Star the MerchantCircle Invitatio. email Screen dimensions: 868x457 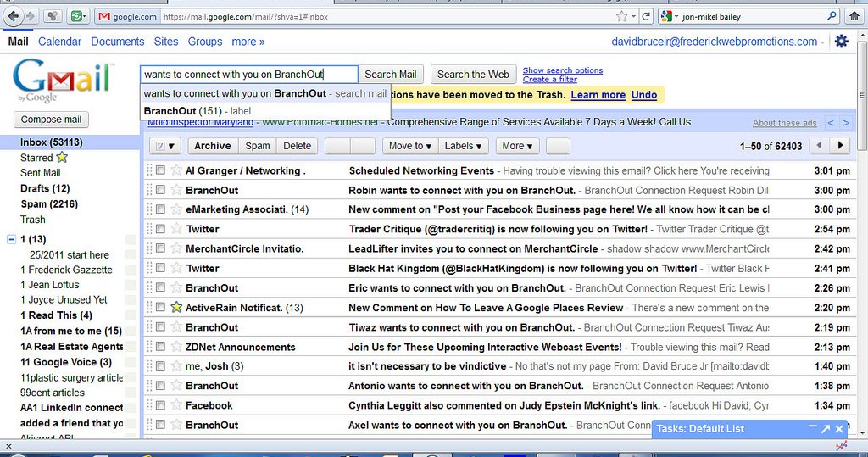point(176,248)
